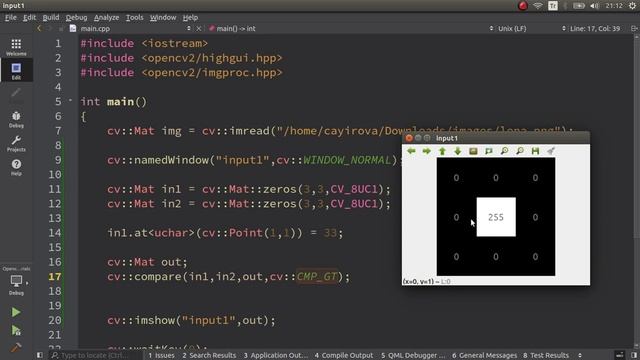
Task: Click WINDOW_NORMAL on line 9
Action: point(347,160)
